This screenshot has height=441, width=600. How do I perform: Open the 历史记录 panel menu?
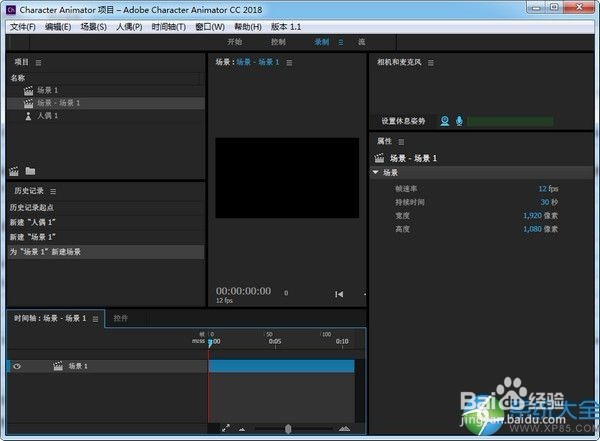pyautogui.click(x=53, y=191)
